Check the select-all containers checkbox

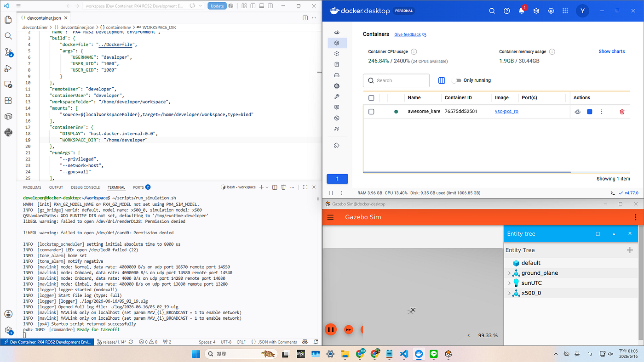371,98
